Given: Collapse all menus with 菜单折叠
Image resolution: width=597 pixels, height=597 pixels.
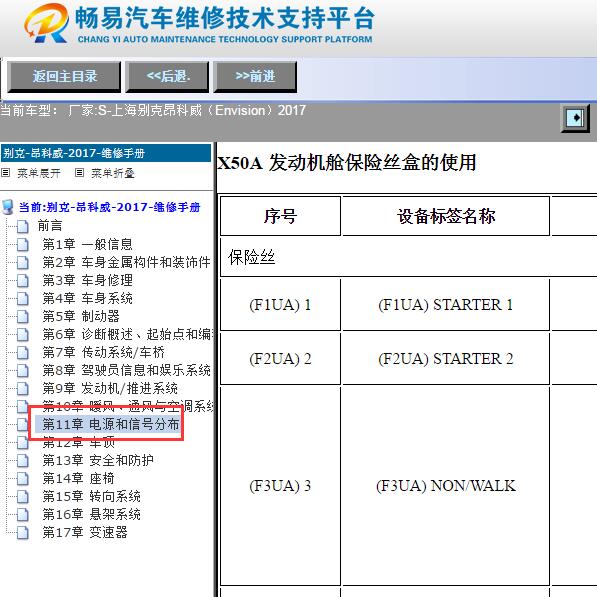Looking at the screenshot, I should click(113, 173).
